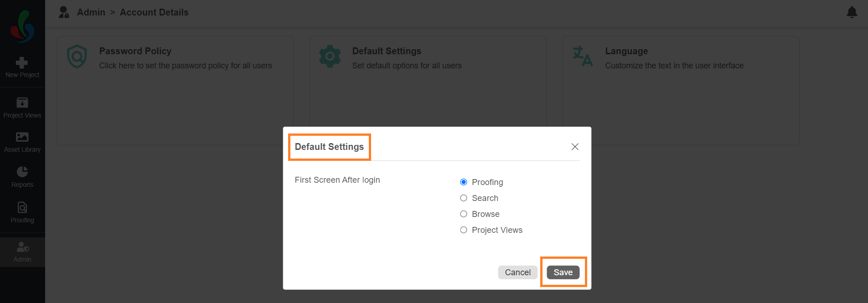Open Proofing in the left sidebar

(x=22, y=212)
